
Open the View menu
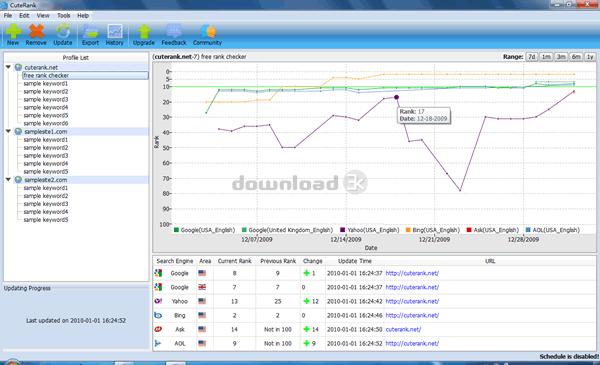[43, 16]
